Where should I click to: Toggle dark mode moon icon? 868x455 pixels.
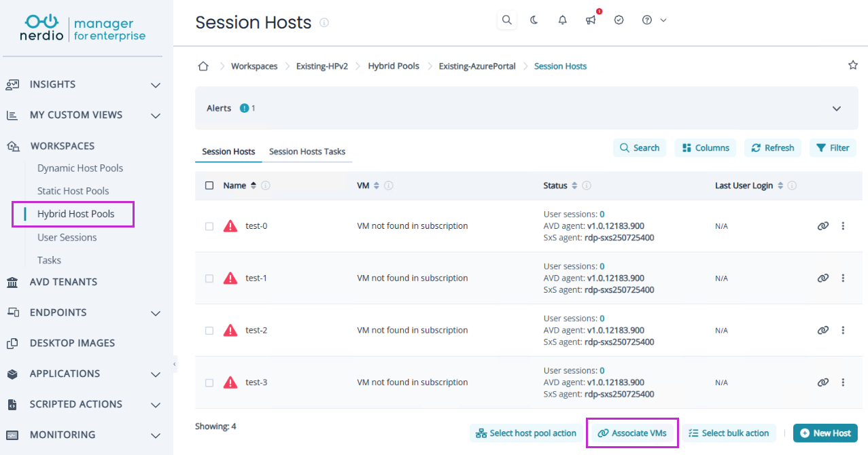(534, 20)
